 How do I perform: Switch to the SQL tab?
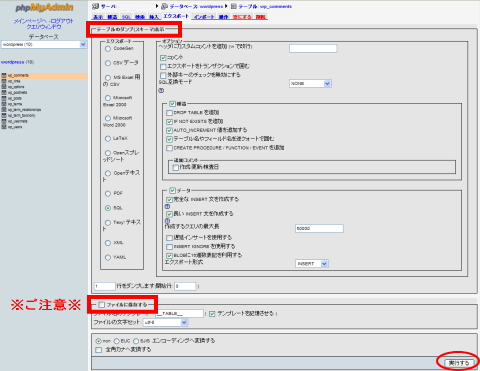(126, 17)
